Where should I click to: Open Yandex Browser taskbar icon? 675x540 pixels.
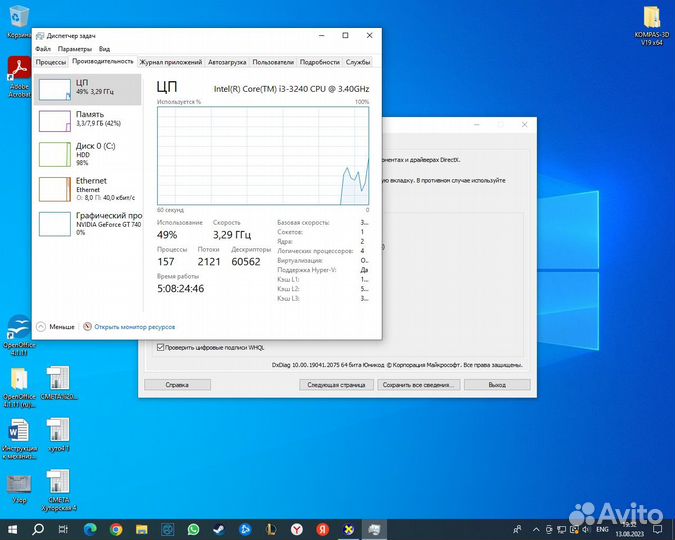point(297,529)
